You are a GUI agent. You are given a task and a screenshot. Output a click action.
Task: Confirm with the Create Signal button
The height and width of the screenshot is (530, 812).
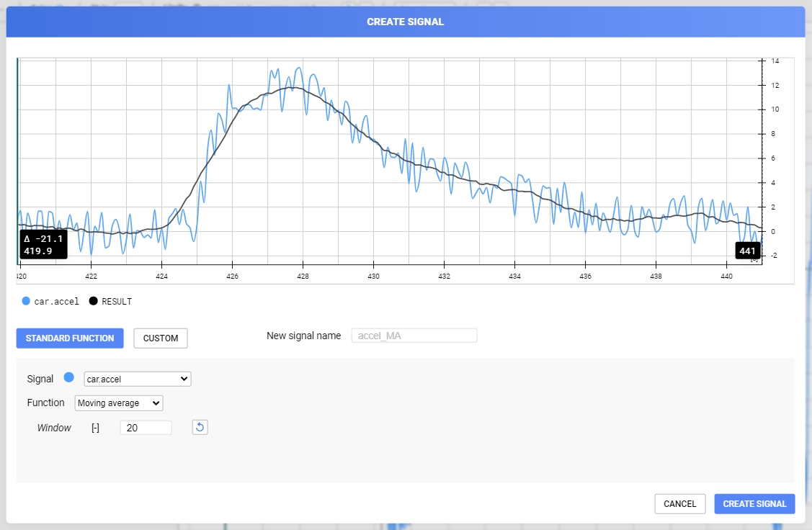click(x=754, y=504)
